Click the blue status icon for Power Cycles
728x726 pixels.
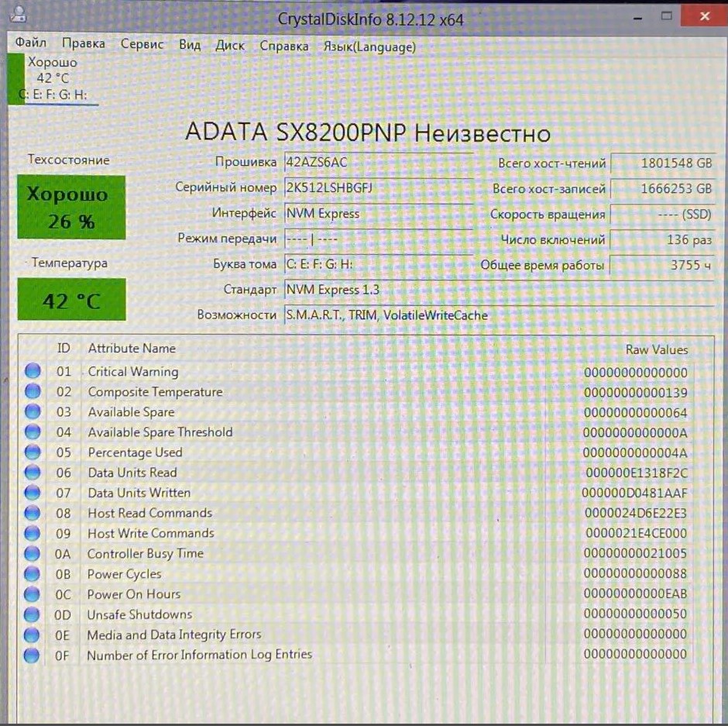(32, 573)
